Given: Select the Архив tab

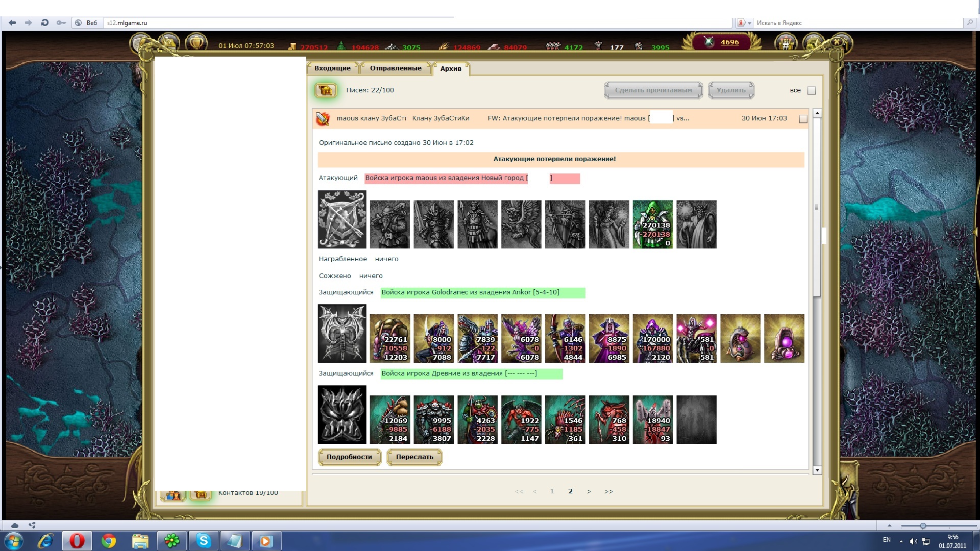Looking at the screenshot, I should coord(451,69).
